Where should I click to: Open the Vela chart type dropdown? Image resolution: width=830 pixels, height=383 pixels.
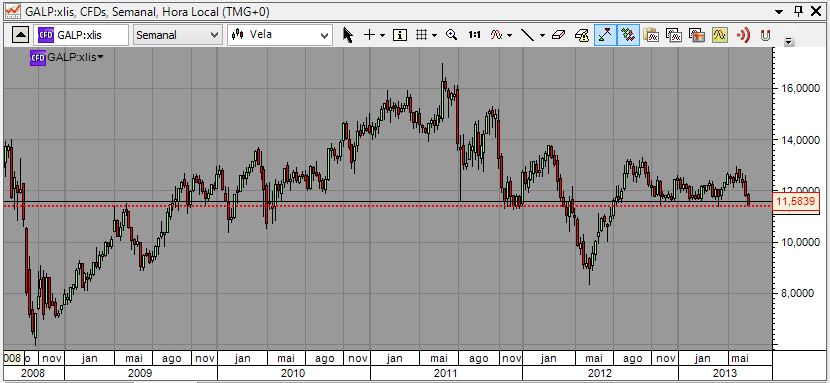point(279,35)
